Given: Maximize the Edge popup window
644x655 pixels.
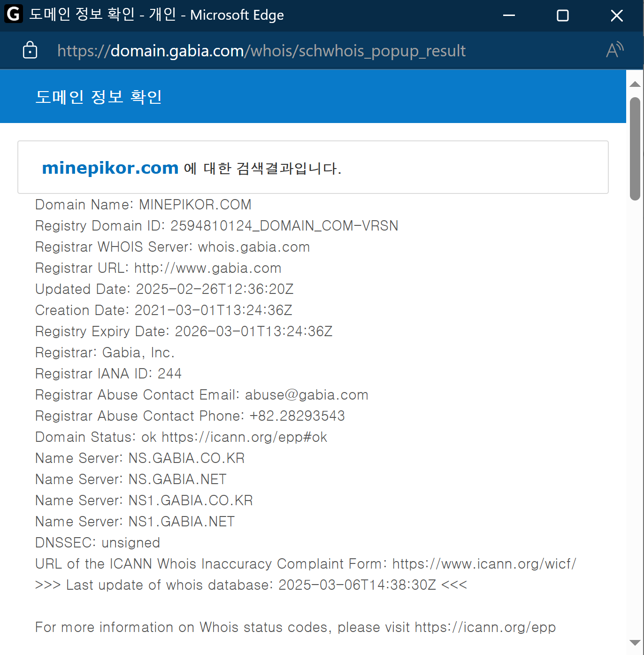Looking at the screenshot, I should (x=562, y=15).
